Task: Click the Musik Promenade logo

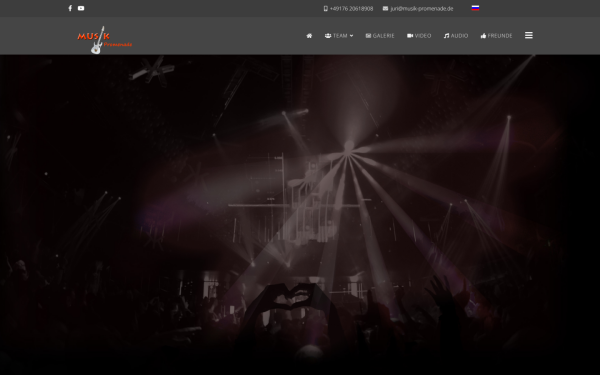Action: (104, 40)
